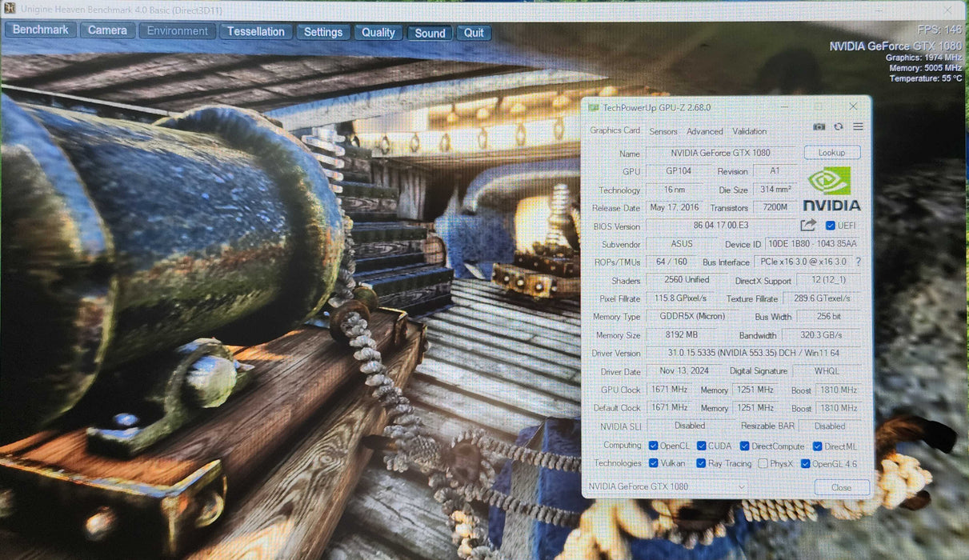This screenshot has height=560, width=969.
Task: Click the Bus Interface question mark icon
Action: point(859,262)
